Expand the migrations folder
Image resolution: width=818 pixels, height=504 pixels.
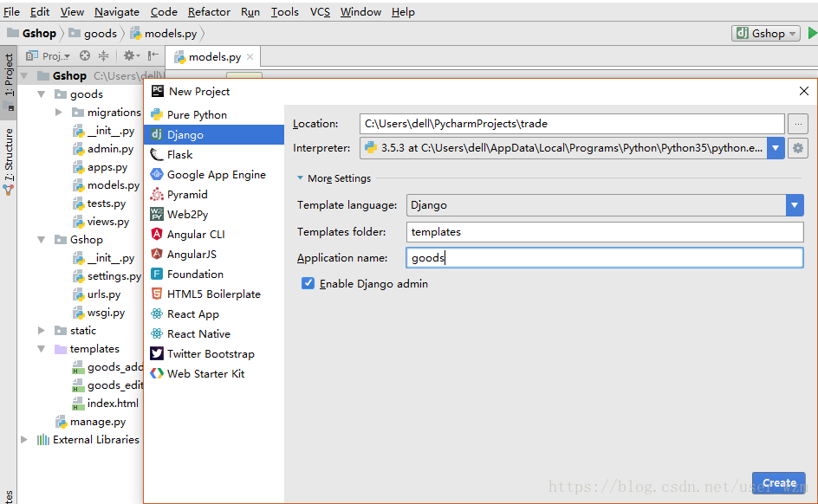[58, 112]
